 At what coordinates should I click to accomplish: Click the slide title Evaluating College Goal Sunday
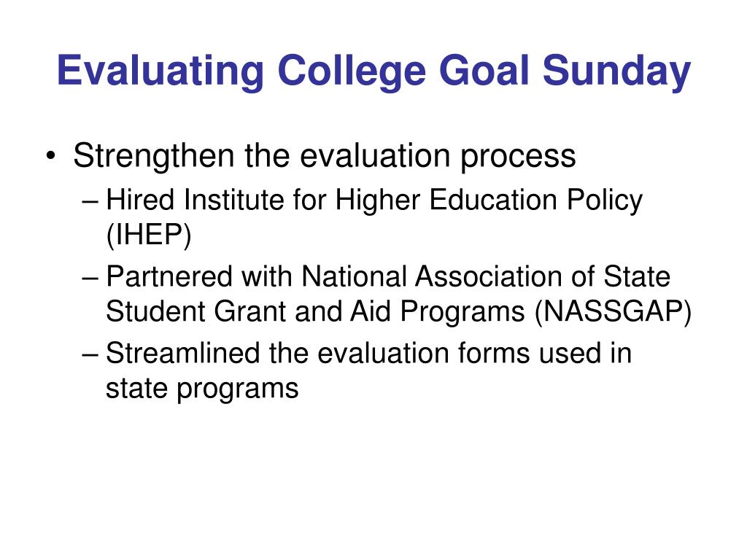[x=373, y=71]
